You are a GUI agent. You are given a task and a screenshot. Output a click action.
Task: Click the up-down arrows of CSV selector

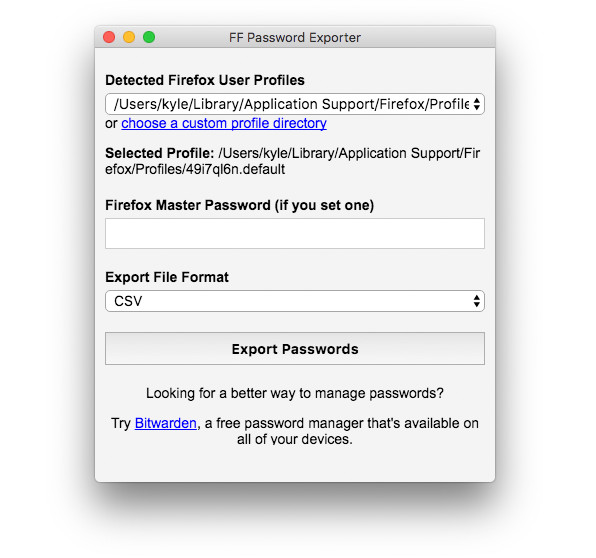point(477,301)
